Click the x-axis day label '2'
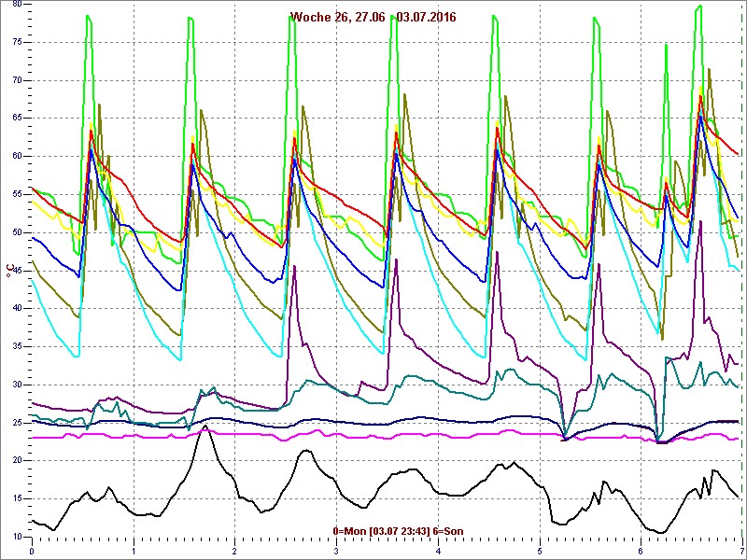Screen dimensions: 747x560 coord(235,552)
